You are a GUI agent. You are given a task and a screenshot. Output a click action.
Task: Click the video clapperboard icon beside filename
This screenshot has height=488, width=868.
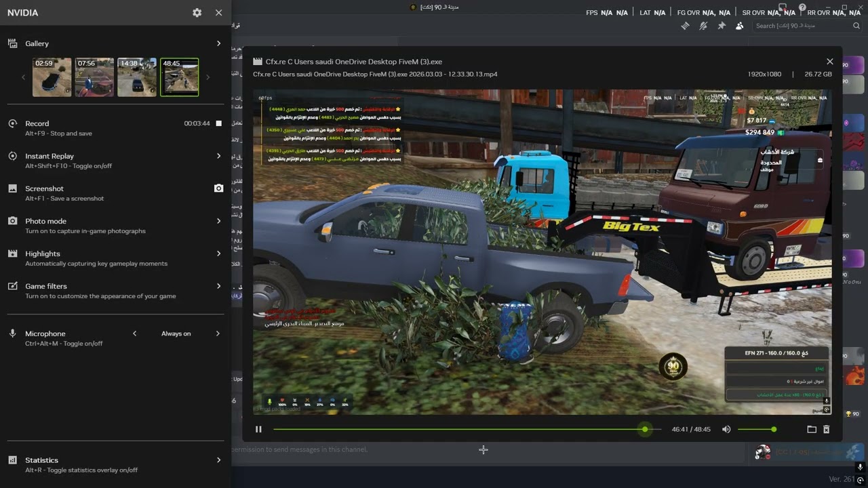point(258,62)
